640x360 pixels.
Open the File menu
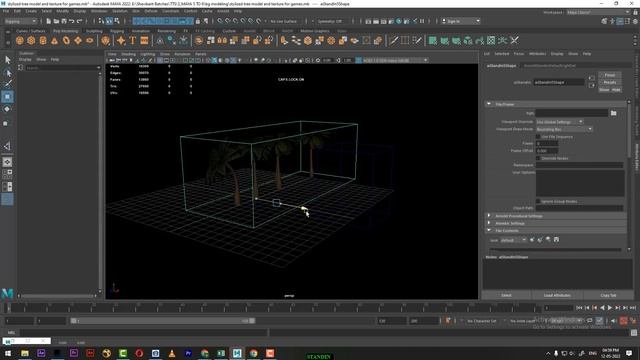tap(6, 11)
